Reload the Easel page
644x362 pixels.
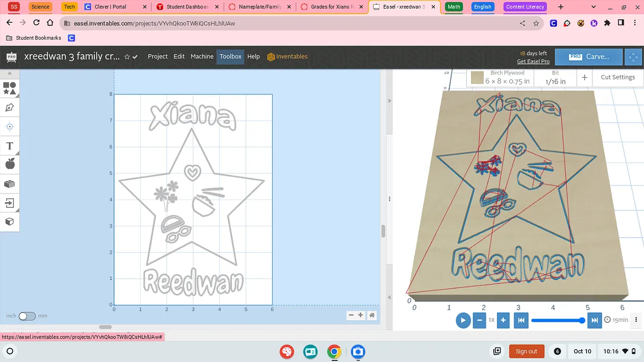36,23
